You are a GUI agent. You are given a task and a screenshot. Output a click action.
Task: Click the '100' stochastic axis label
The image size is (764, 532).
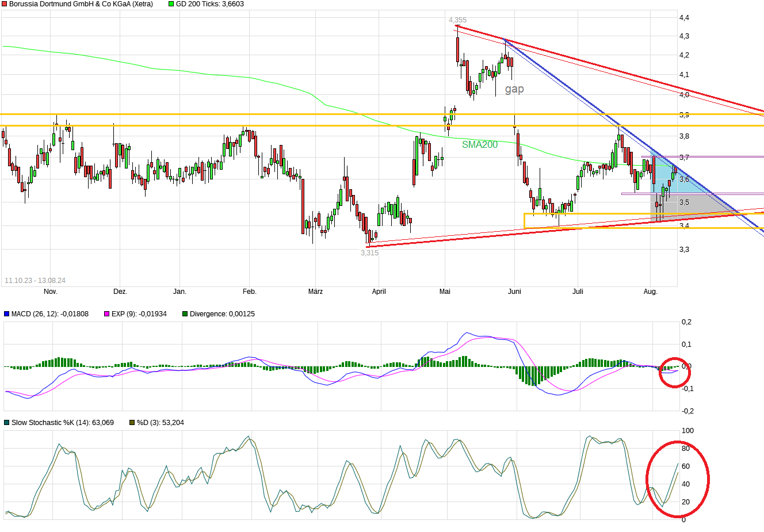[x=687, y=431]
